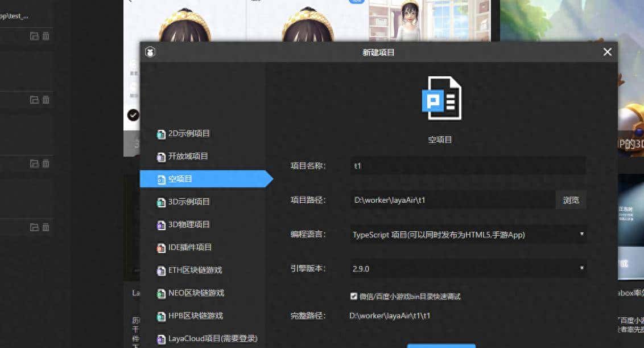Click the LayaAir logo in the dialog header
This screenshot has height=348, width=644.
point(150,52)
